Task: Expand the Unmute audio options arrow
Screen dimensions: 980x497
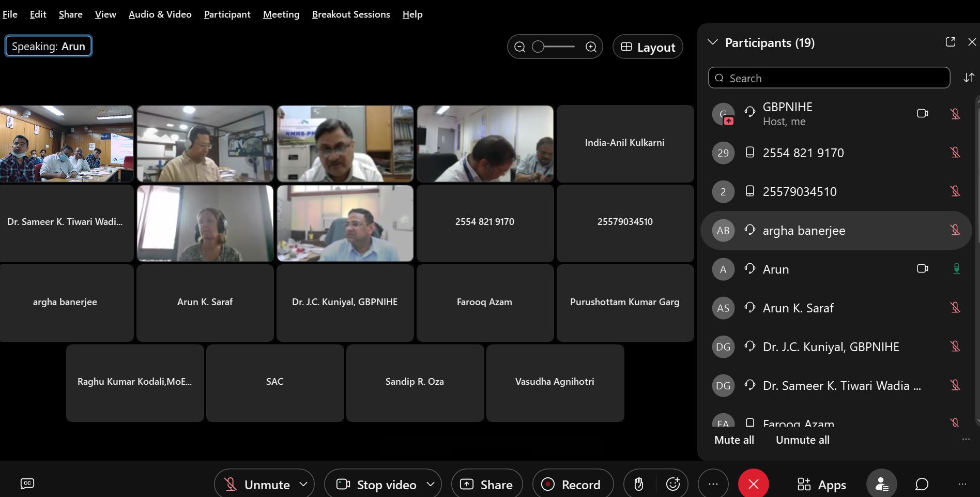Action: (x=303, y=484)
